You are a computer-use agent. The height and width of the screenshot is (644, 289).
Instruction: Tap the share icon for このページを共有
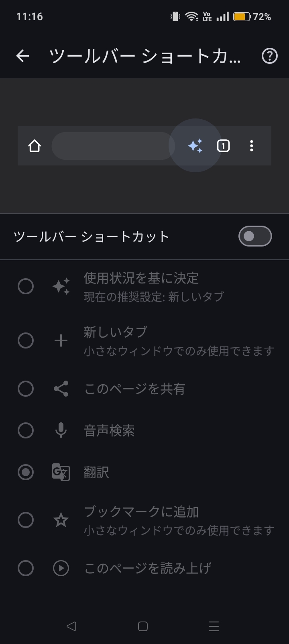61,389
